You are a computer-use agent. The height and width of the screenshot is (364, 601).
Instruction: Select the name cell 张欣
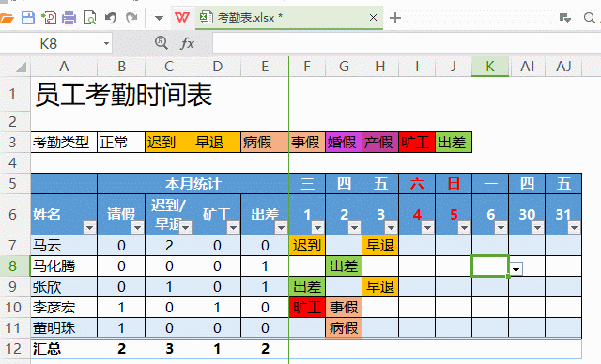tap(64, 287)
